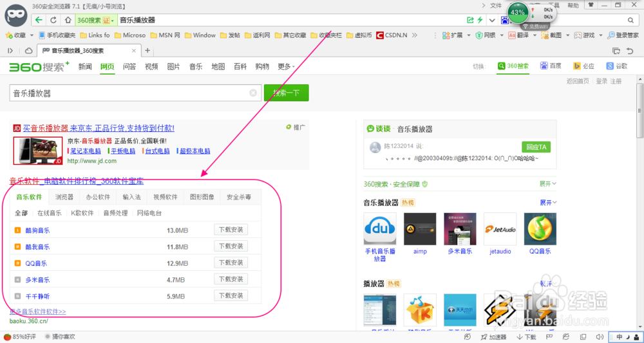644x343 pixels.
Task: Click 下载安装 for QQ音乐
Action: 231,263
